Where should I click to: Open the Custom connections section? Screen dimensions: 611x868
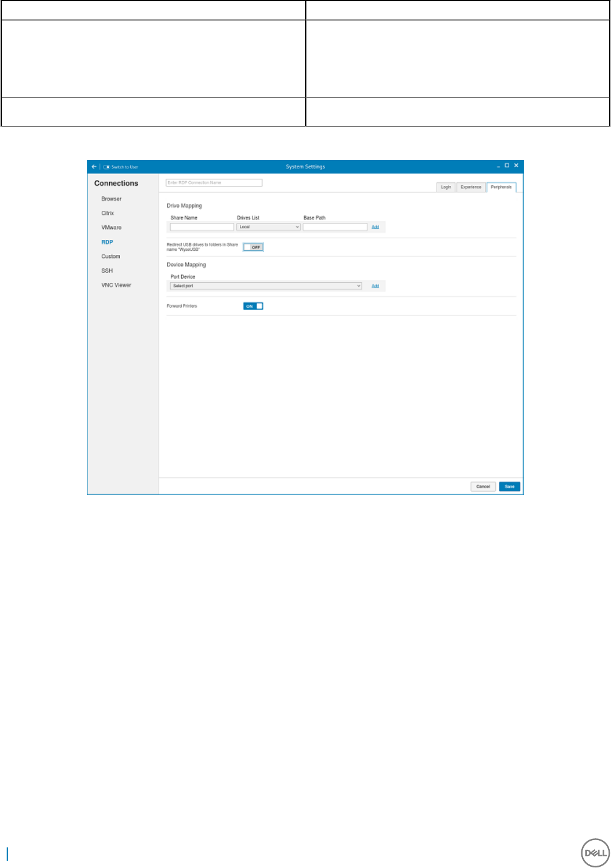pos(111,256)
